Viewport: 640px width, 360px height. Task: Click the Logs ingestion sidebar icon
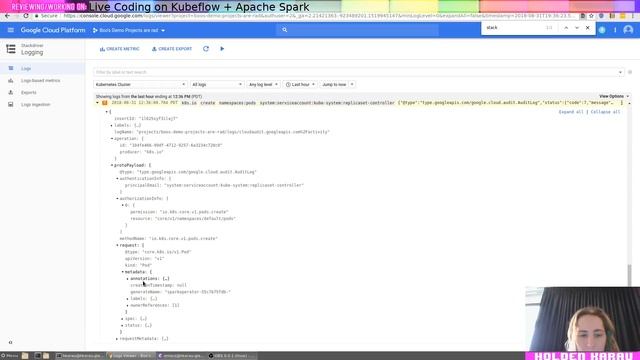[x=11, y=104]
